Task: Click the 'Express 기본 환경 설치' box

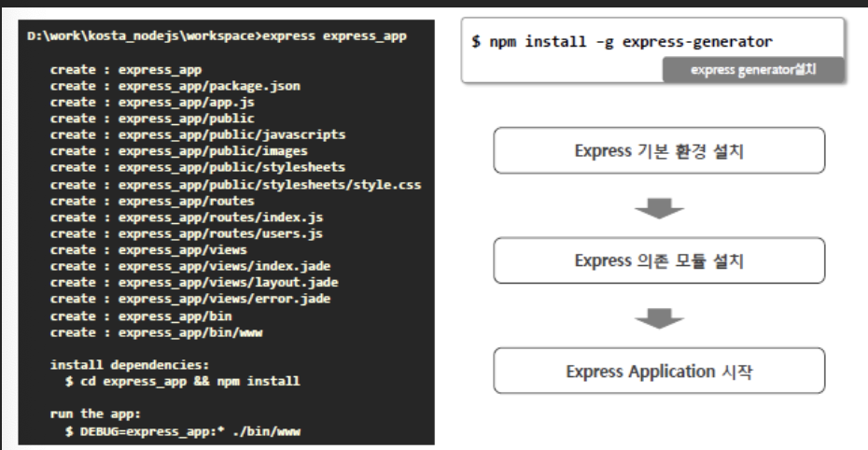Action: (x=659, y=150)
